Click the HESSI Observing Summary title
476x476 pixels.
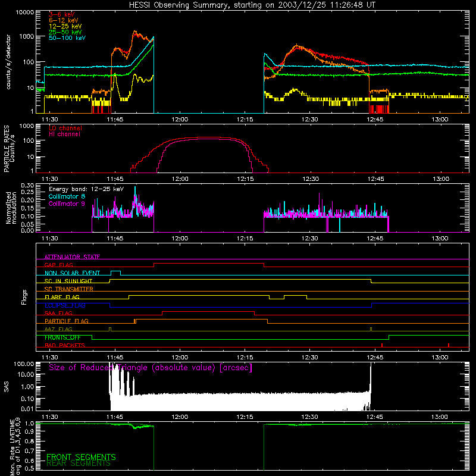252,5
